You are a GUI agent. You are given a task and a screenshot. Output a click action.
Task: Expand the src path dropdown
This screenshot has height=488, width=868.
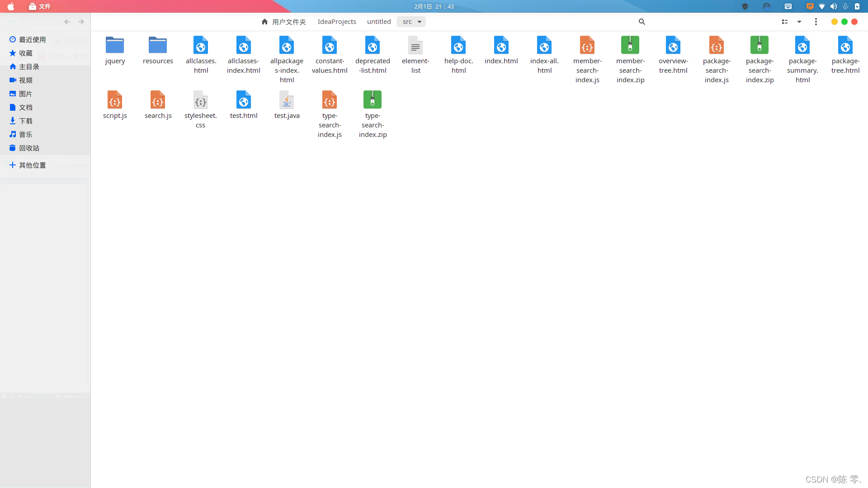click(x=420, y=22)
